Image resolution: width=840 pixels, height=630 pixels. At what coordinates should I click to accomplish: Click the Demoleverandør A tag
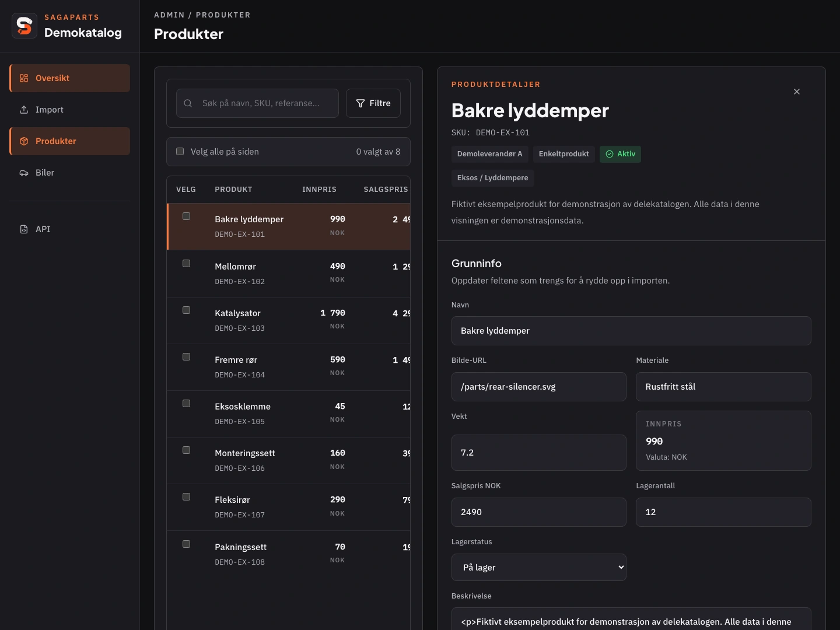coord(490,154)
